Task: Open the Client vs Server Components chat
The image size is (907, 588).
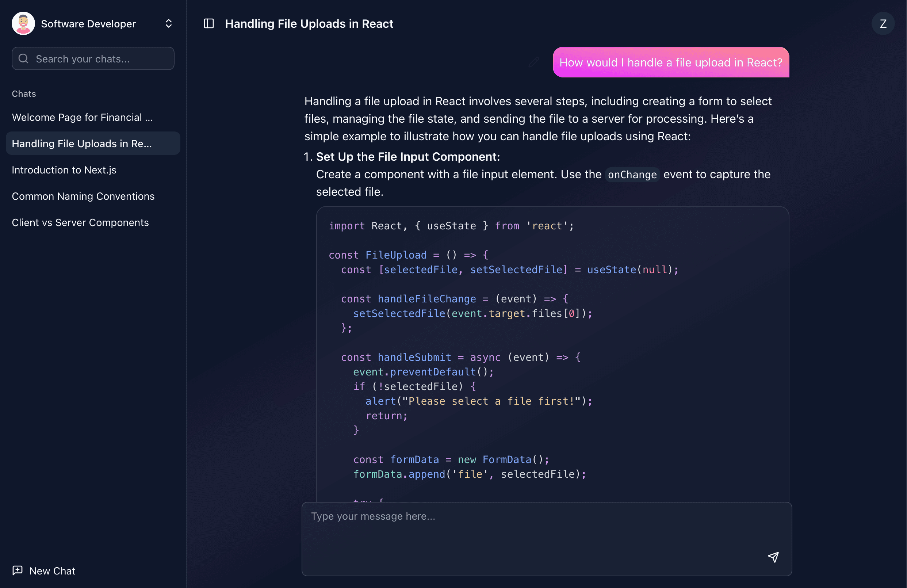Action: [80, 222]
